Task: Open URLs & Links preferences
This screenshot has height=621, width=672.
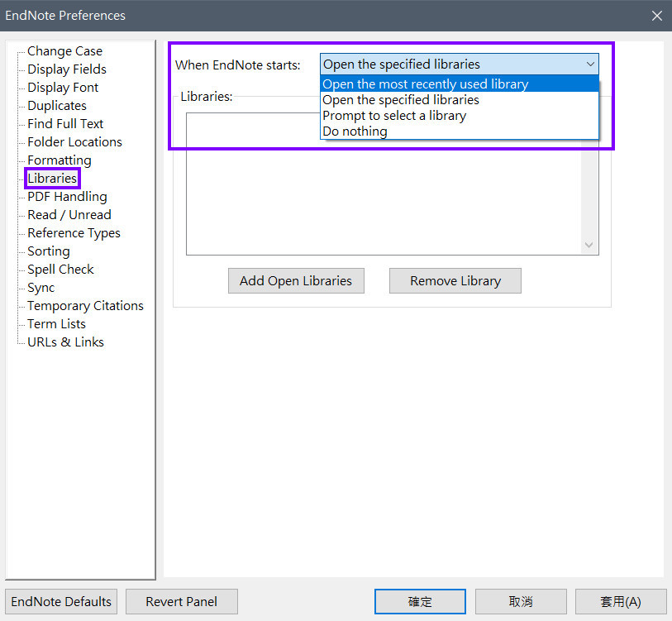Action: pos(65,342)
